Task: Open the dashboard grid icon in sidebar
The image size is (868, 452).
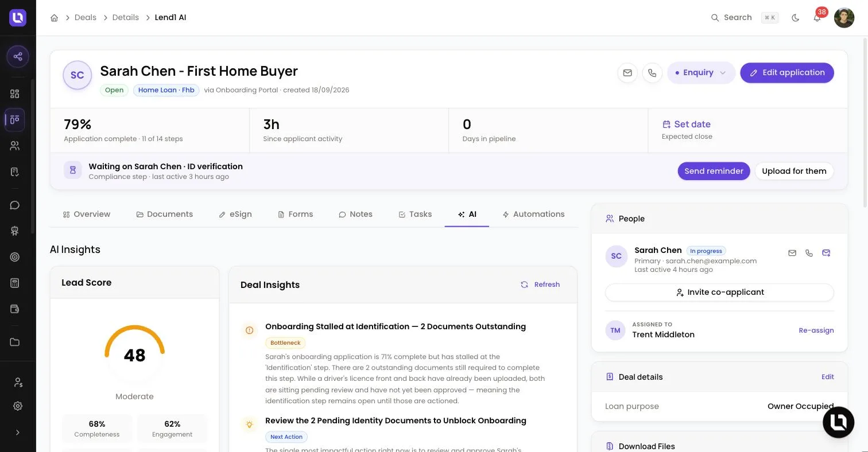Action: 15,93
